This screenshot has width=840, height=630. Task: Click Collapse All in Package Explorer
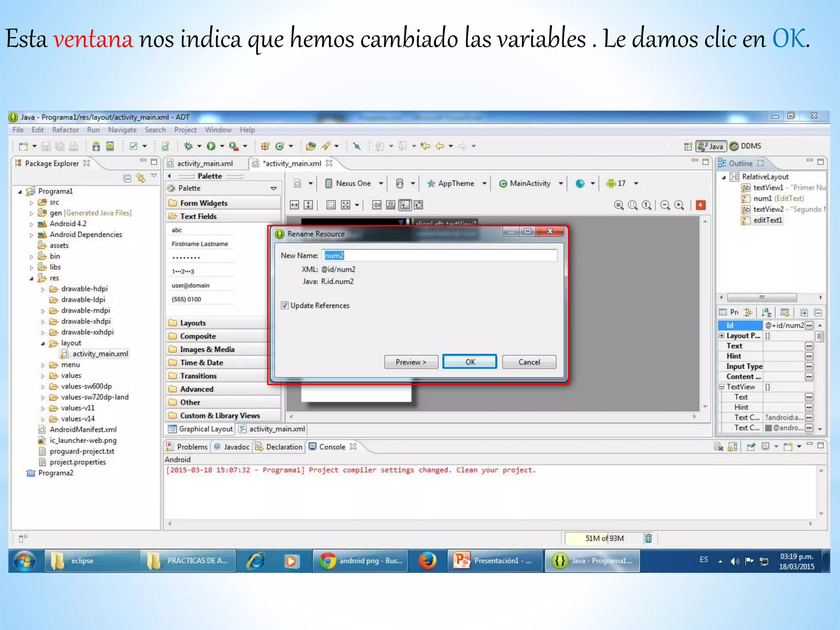(127, 178)
